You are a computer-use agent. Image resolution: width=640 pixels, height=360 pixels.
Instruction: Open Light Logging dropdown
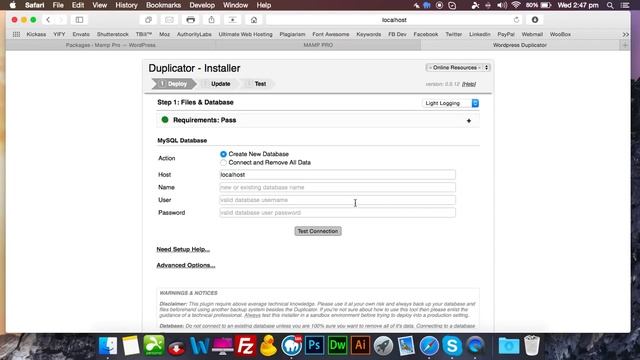click(451, 103)
